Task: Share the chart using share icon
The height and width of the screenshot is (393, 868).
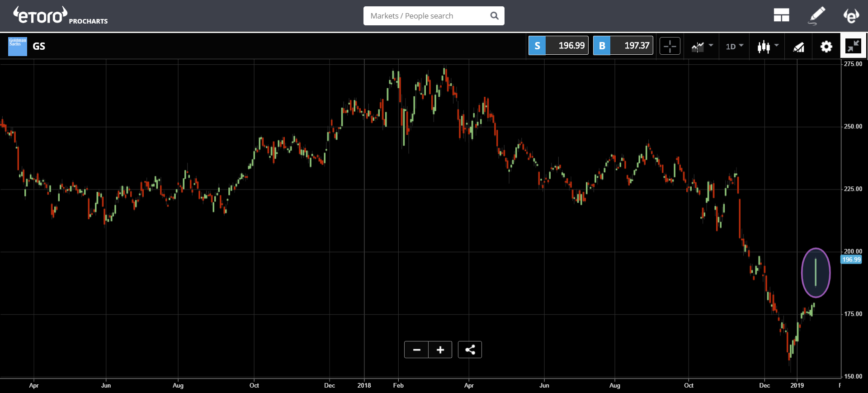Action: (470, 350)
